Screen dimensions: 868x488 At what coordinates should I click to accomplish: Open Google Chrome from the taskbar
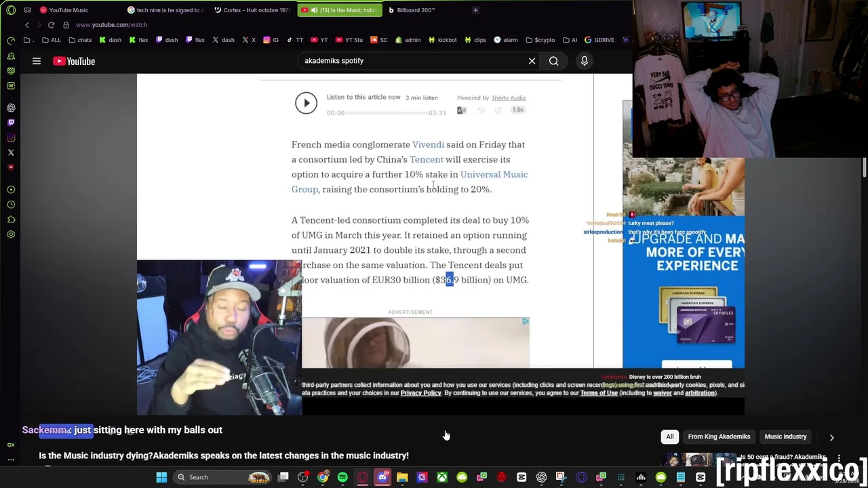click(x=323, y=477)
